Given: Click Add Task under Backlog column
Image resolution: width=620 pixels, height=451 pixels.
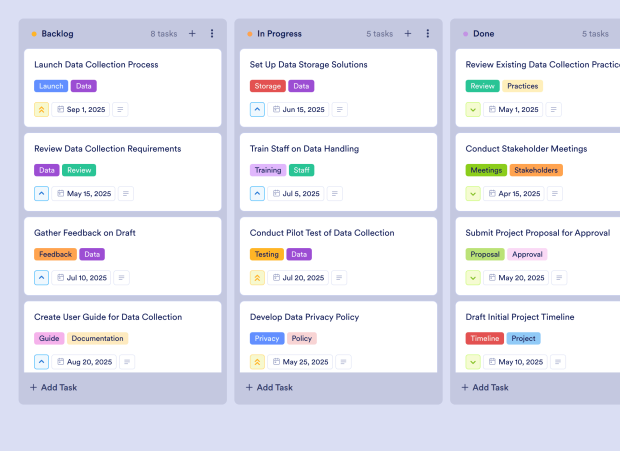Looking at the screenshot, I should (53, 387).
